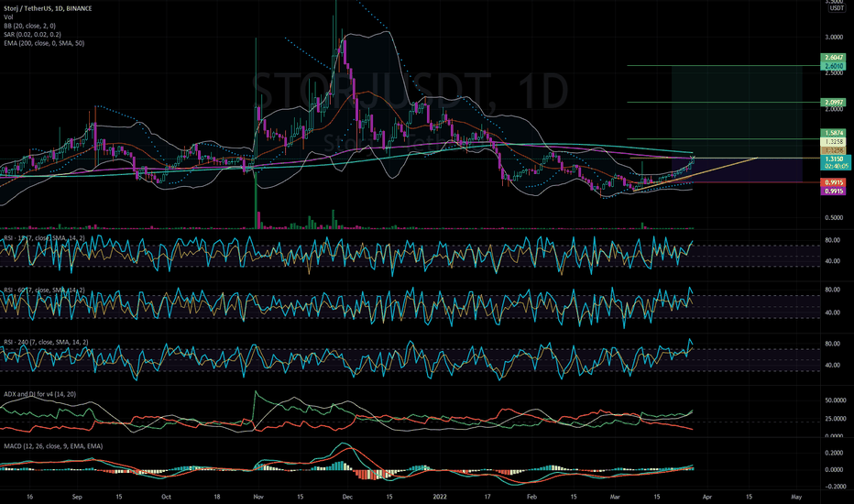Click the Apr label on time axis
The image size is (854, 504).
pyautogui.click(x=707, y=497)
